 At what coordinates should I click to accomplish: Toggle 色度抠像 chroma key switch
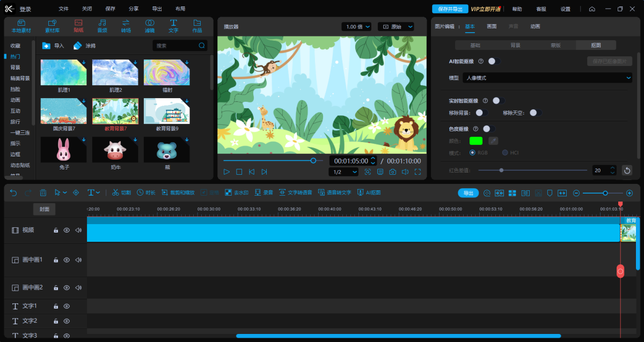[488, 129]
